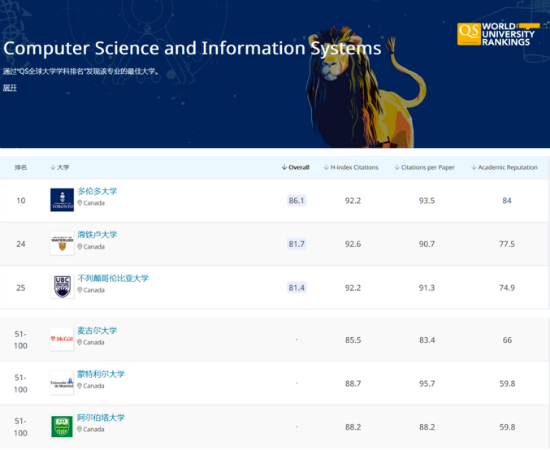Viewport: 550px width, 450px height.
Task: Click the QS World University Rankings logo
Action: (496, 34)
